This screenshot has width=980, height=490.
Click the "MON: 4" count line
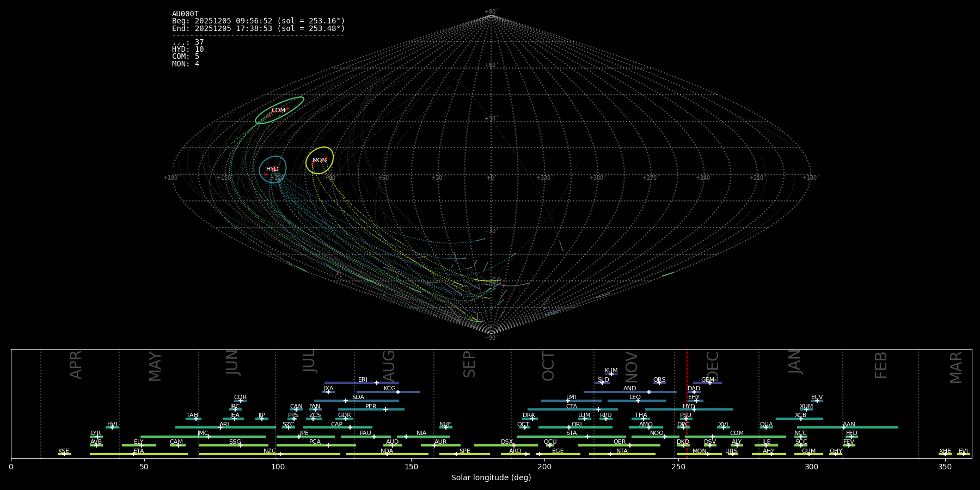click(186, 64)
